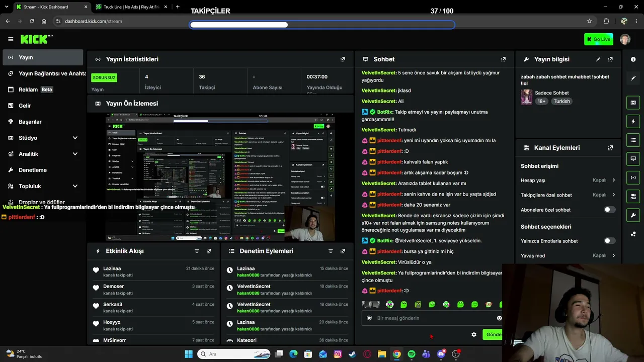Viewport: 644px width, 362px height.
Task: Open the hamburger menu beside the Kick logo
Action: coord(11,39)
